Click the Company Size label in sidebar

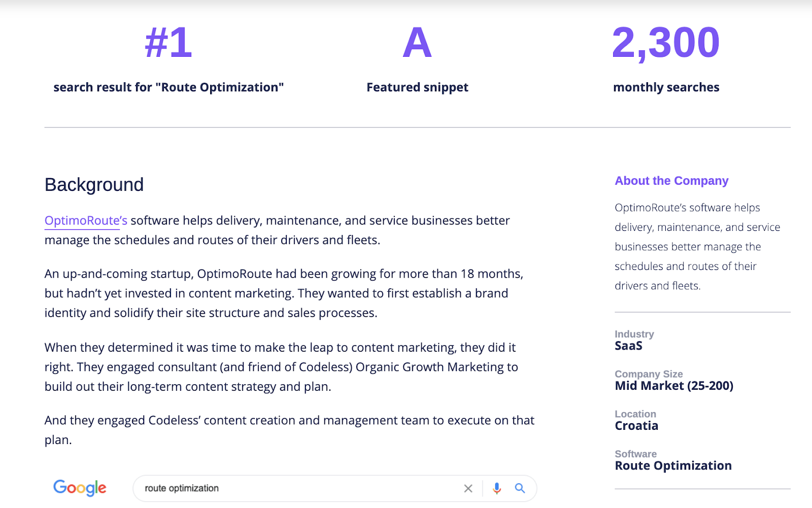pos(649,374)
